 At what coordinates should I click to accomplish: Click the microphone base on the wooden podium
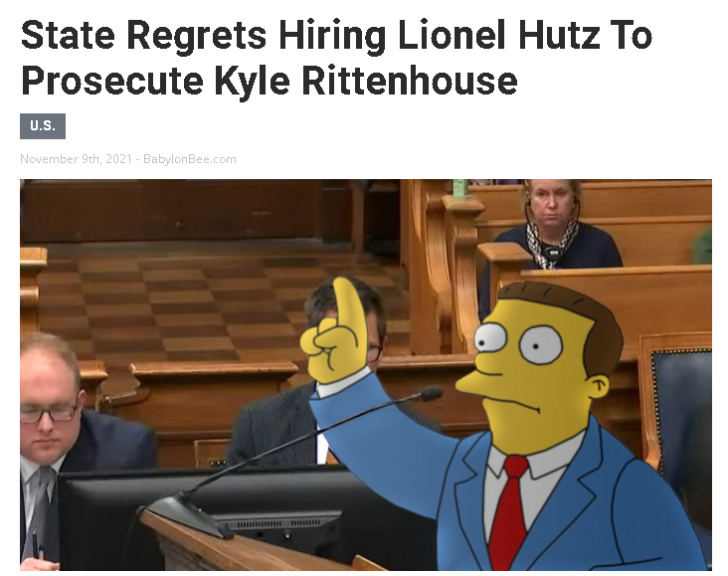186,514
